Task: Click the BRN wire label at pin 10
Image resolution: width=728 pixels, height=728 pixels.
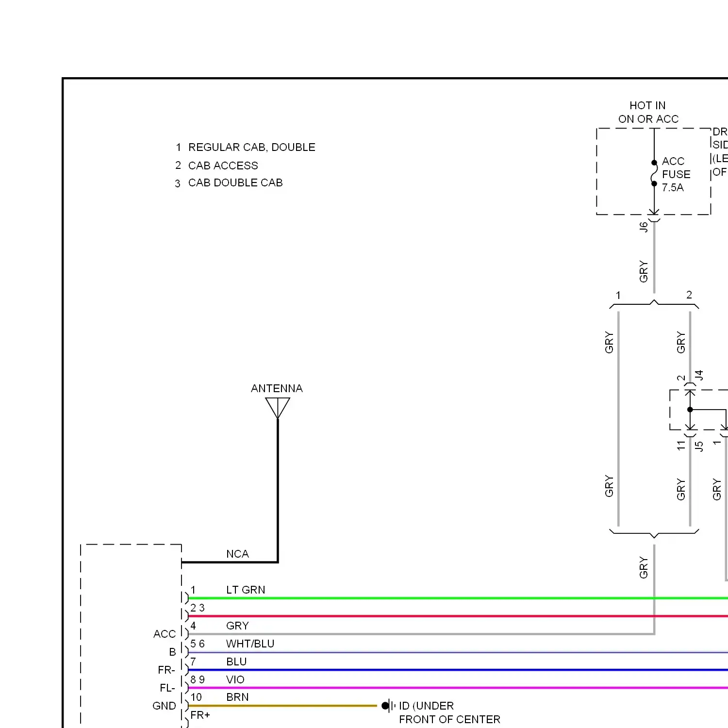Action: point(237,697)
